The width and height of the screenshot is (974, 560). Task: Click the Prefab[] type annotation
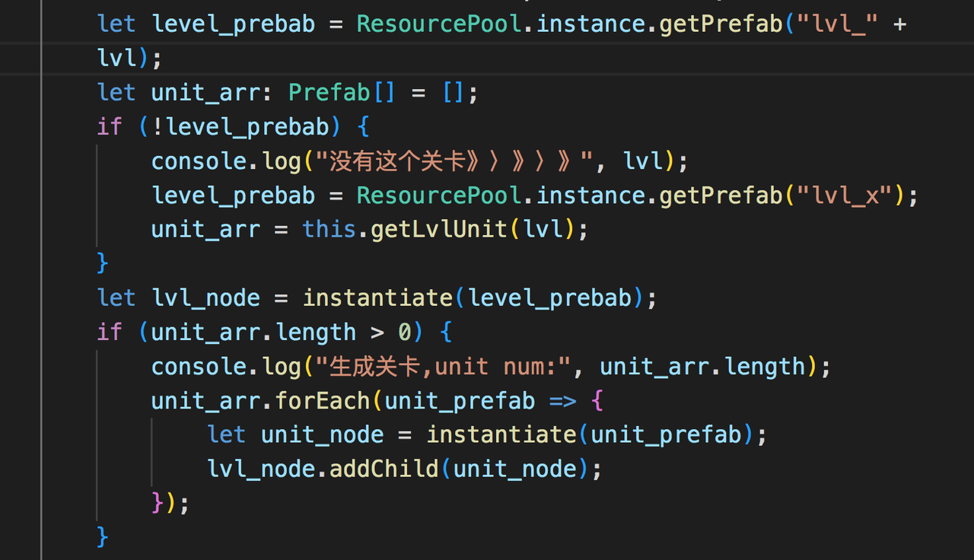tap(342, 93)
